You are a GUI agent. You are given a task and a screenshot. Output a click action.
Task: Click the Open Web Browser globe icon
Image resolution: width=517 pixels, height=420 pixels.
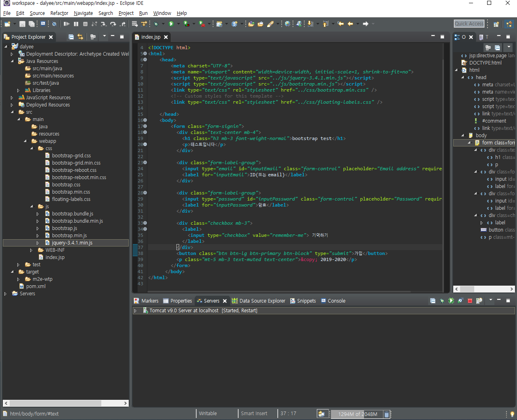[287, 24]
